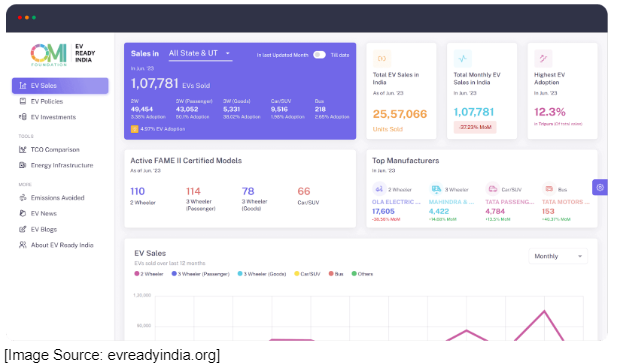Viewport: 623px width, 364px height.
Task: Click the Energy Infrastructure icon
Action: 23,165
